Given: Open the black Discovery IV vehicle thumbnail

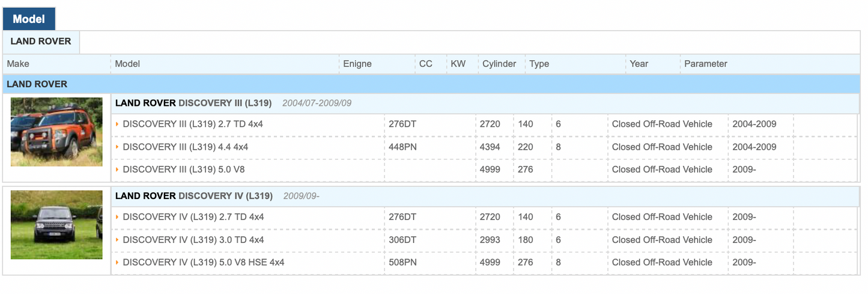Looking at the screenshot, I should click(56, 225).
